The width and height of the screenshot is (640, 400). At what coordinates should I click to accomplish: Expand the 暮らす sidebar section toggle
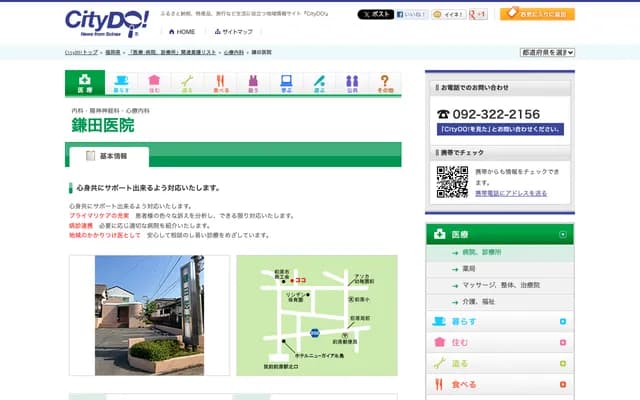(x=563, y=322)
